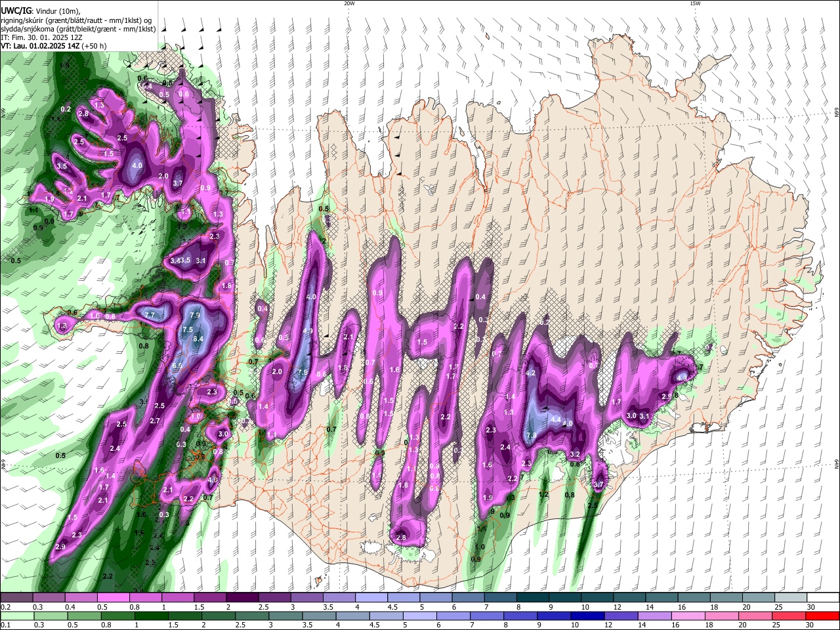Select the deep navy rain swatch between 10 and 12

click(x=586, y=616)
